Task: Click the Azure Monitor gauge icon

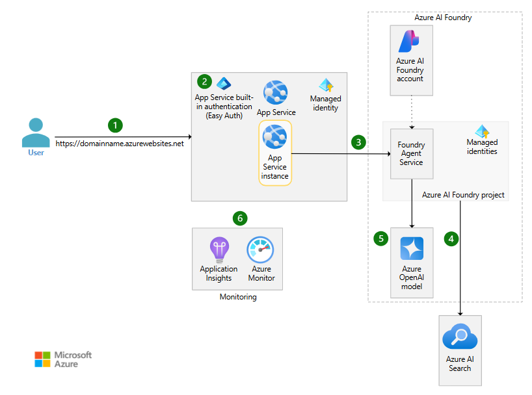Action: coord(260,250)
